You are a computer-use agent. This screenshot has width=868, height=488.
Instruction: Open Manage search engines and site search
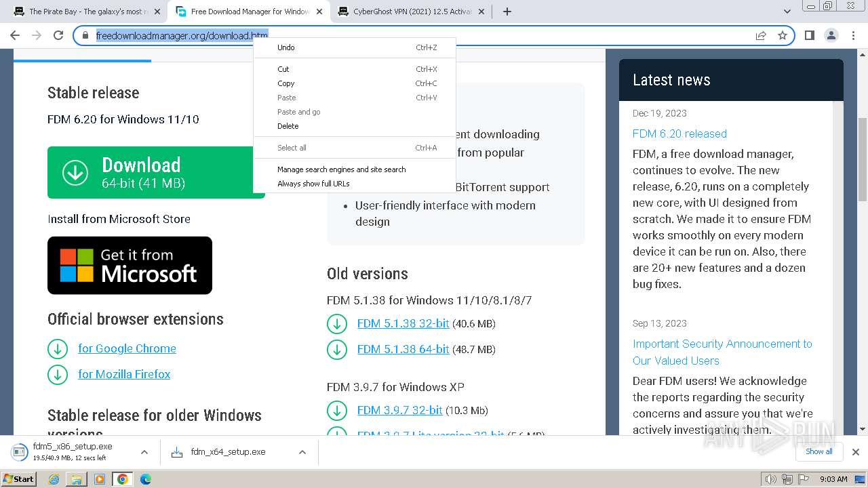[x=355, y=169]
